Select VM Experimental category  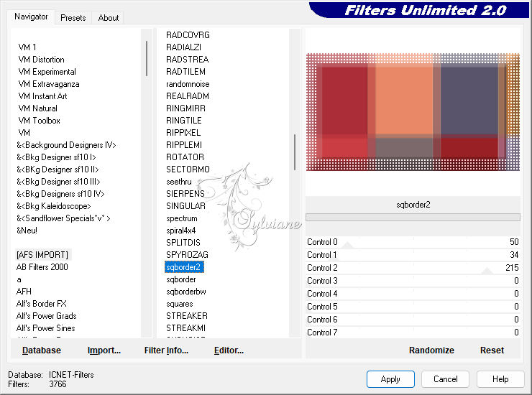47,72
